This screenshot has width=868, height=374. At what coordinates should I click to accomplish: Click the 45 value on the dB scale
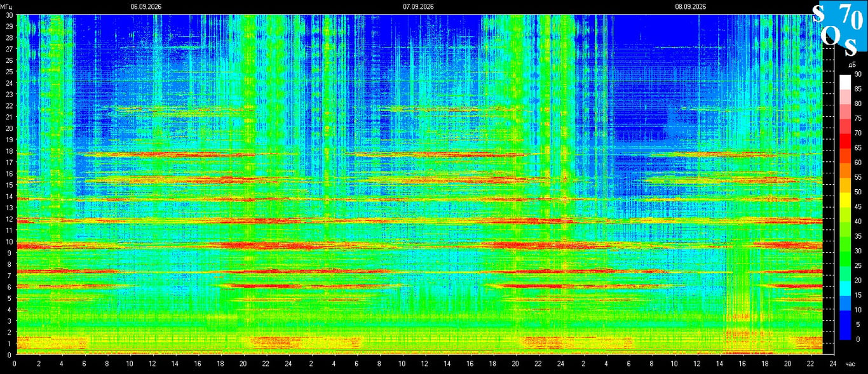(x=857, y=206)
